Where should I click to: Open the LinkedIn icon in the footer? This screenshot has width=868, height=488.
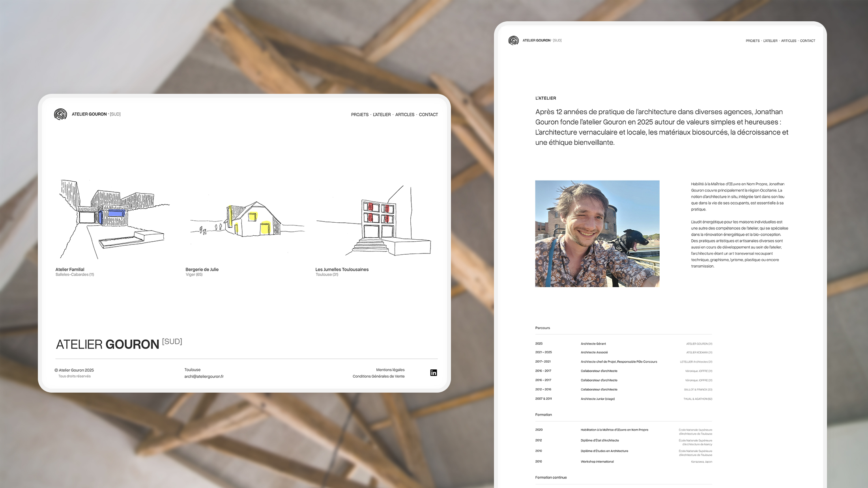click(x=434, y=373)
